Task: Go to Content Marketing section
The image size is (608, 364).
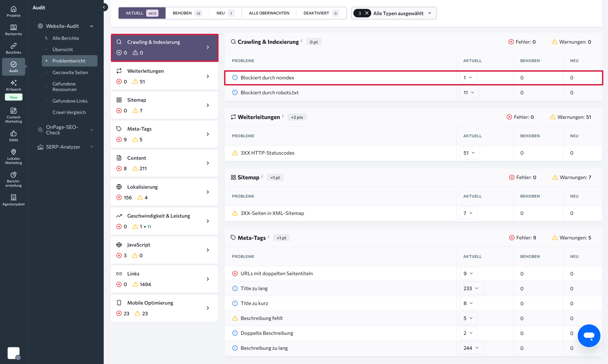Action: tap(14, 115)
